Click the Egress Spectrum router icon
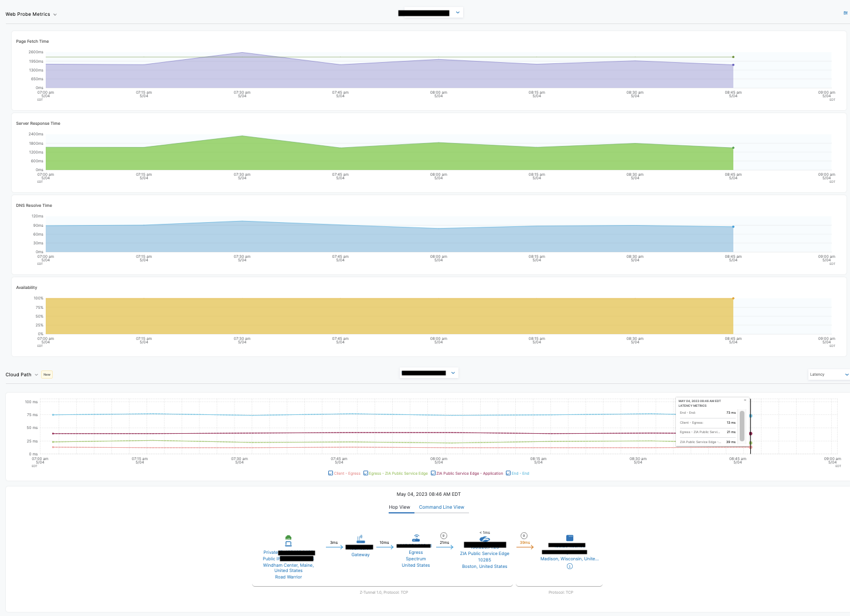 pos(416,538)
